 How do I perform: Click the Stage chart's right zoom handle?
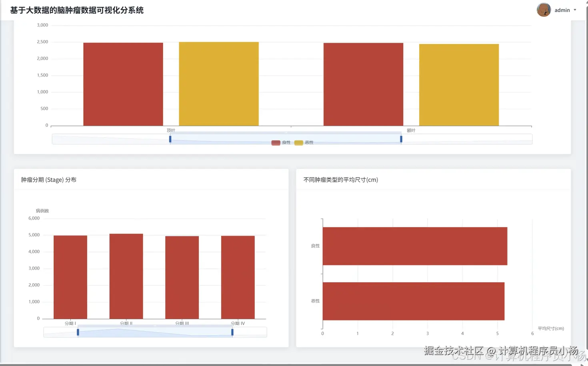point(232,332)
